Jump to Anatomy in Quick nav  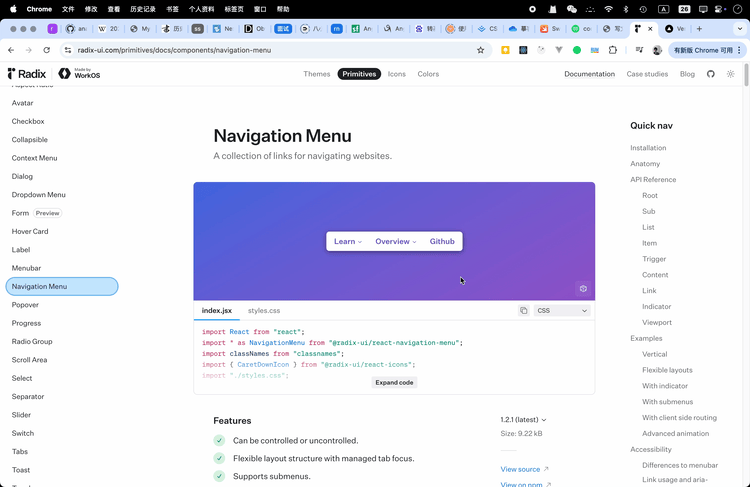(645, 164)
